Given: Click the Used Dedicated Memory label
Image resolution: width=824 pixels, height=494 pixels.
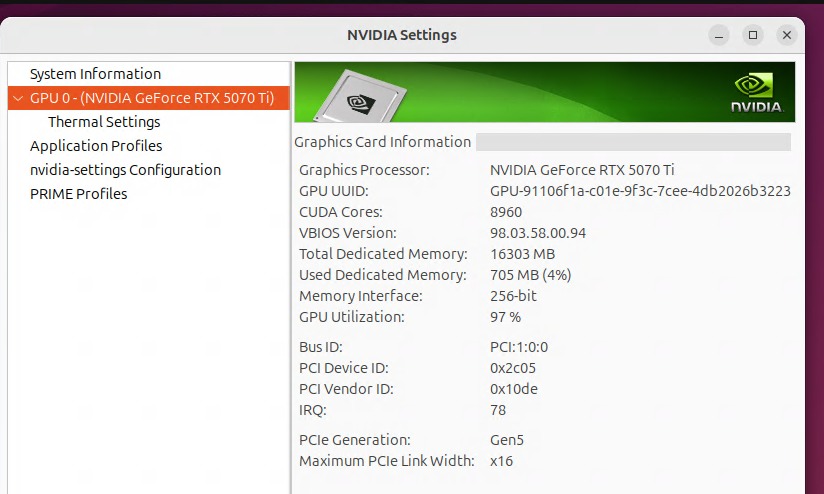Looking at the screenshot, I should pyautogui.click(x=383, y=275).
